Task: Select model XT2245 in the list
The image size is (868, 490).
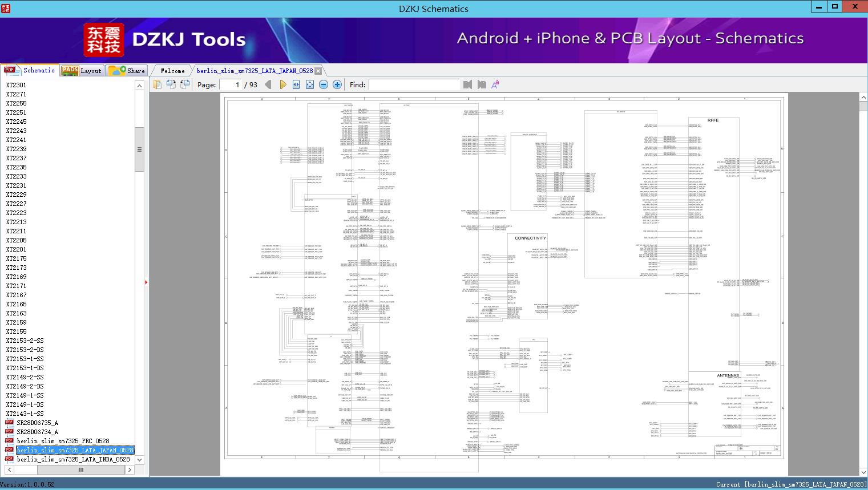Action: coord(16,122)
